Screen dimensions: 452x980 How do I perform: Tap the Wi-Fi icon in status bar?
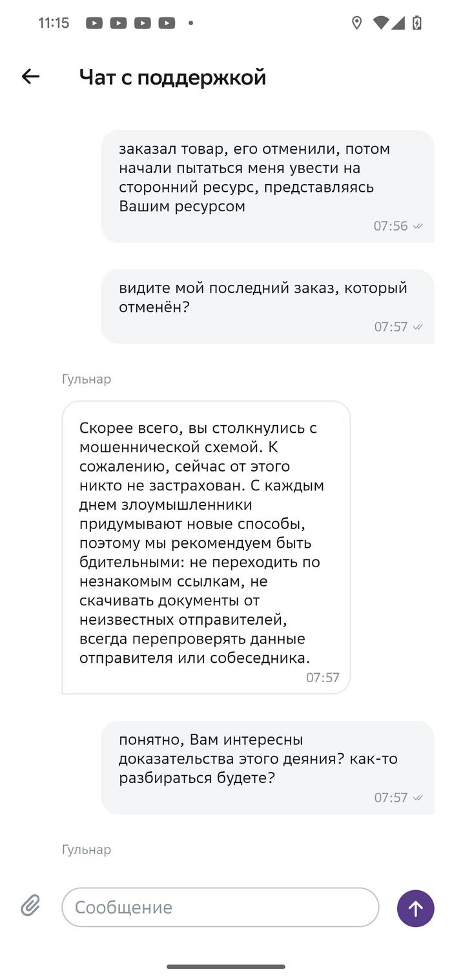[x=381, y=23]
